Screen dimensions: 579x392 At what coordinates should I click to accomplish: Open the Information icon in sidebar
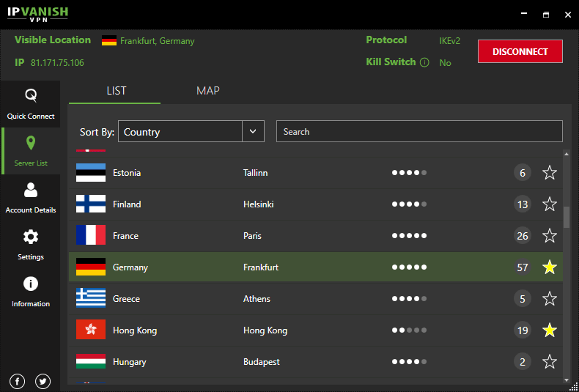pyautogui.click(x=31, y=284)
